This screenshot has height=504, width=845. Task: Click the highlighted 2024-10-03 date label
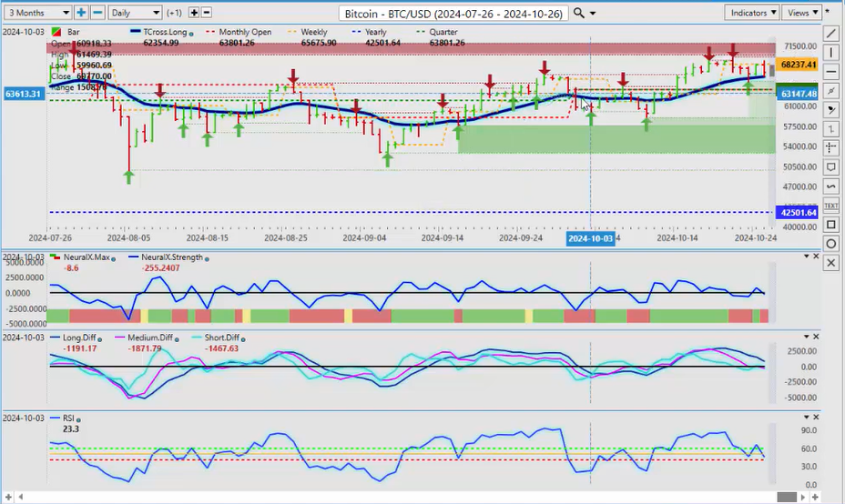point(590,238)
